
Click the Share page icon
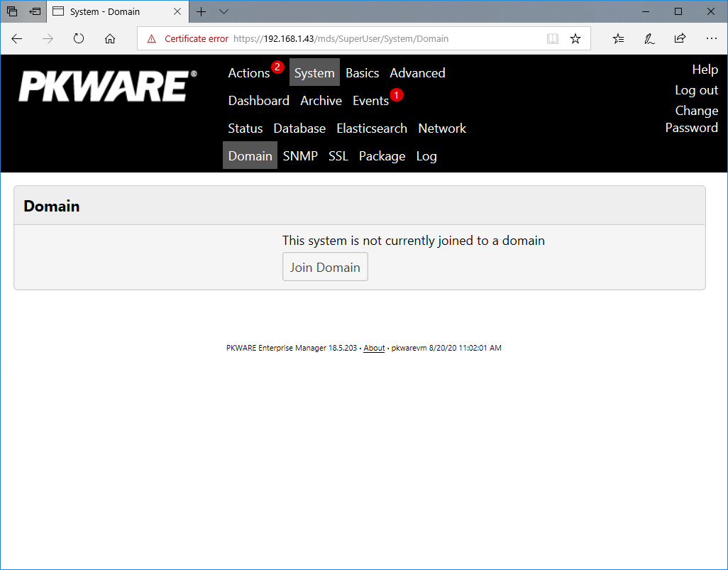pyautogui.click(x=680, y=39)
